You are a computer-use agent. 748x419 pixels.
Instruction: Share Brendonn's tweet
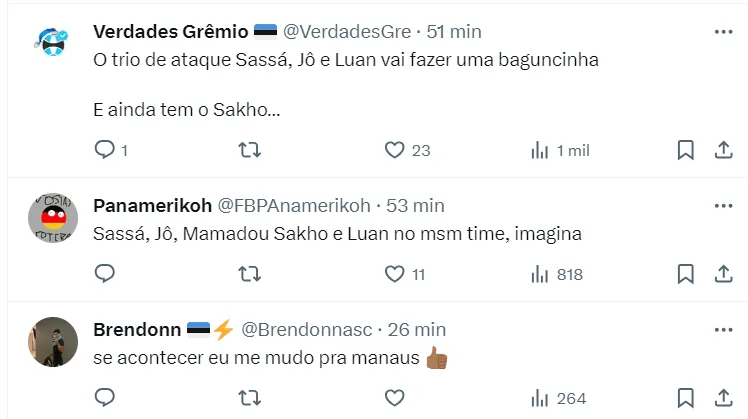click(723, 398)
